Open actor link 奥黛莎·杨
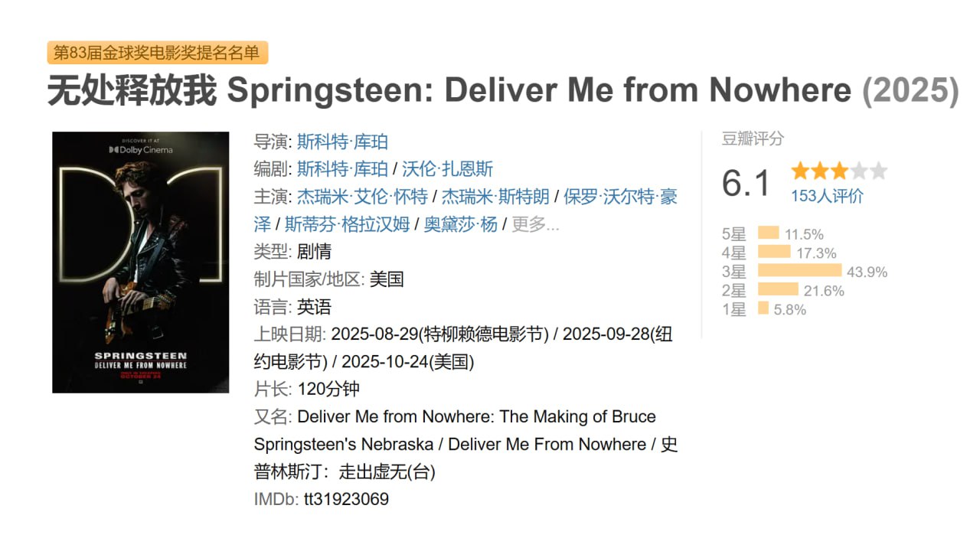The height and width of the screenshot is (538, 980). [460, 224]
